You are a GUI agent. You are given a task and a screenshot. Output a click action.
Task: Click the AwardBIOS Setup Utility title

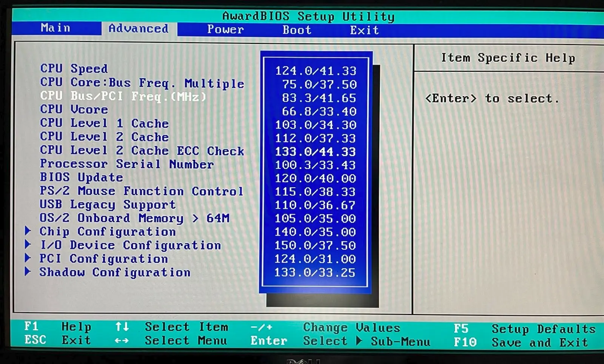(x=308, y=16)
